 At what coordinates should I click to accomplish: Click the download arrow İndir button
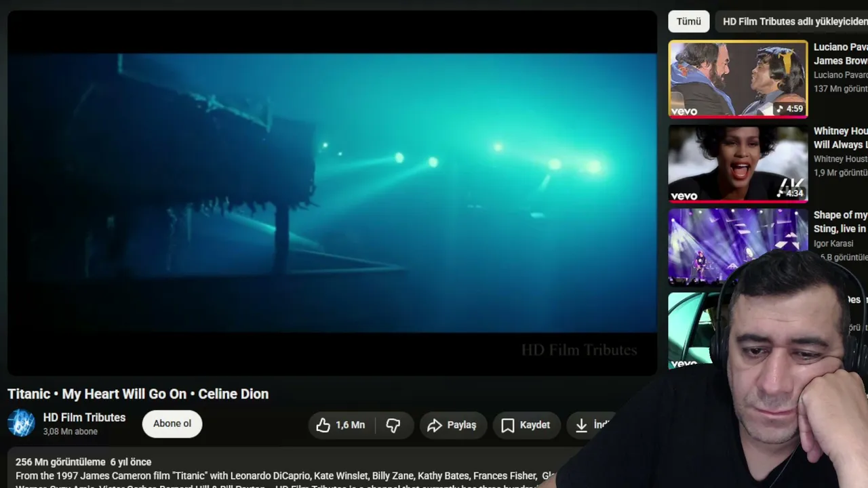tap(591, 425)
